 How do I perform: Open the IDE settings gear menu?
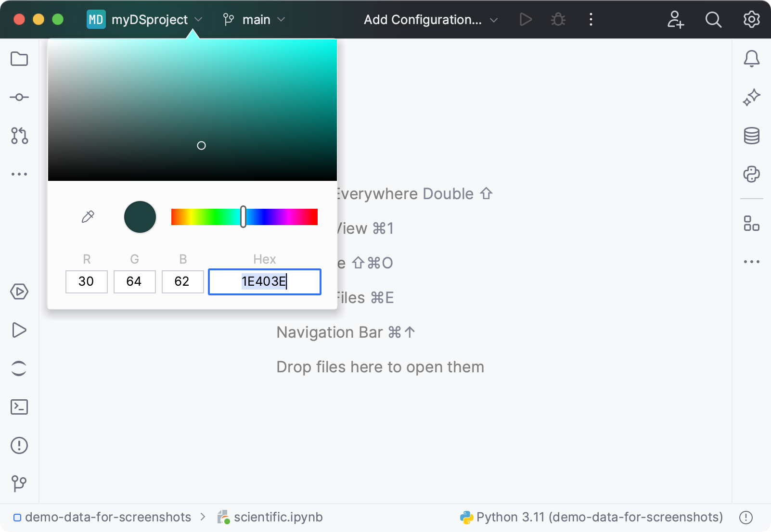[751, 20]
